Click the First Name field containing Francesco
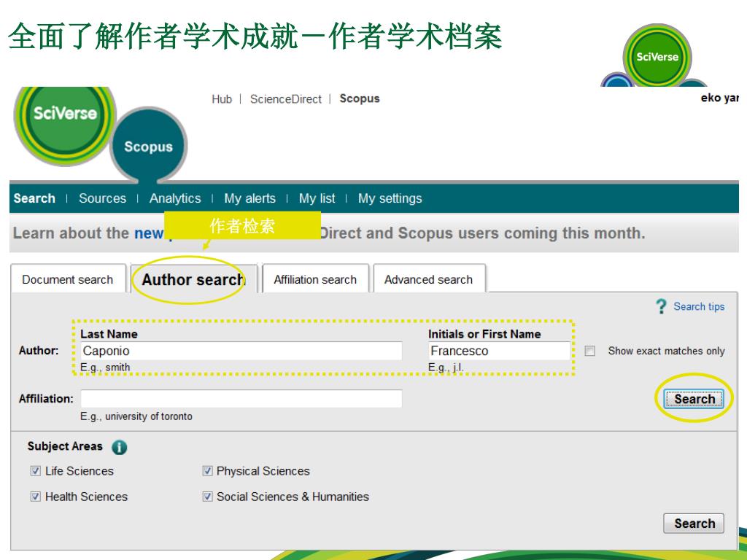Image resolution: width=747 pixels, height=560 pixels. [x=499, y=351]
